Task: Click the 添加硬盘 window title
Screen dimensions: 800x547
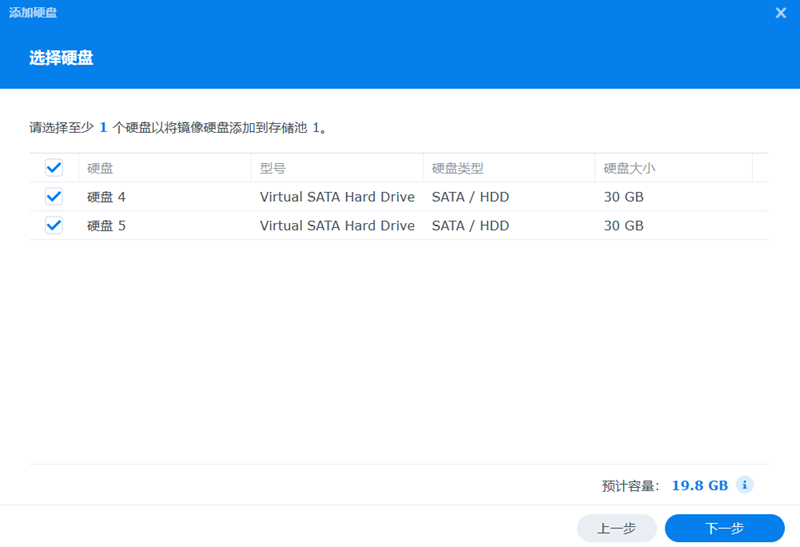Action: pyautogui.click(x=33, y=13)
